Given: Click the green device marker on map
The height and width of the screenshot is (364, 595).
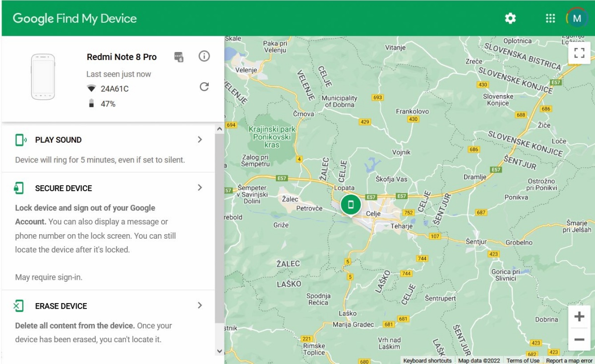Looking at the screenshot, I should (351, 206).
